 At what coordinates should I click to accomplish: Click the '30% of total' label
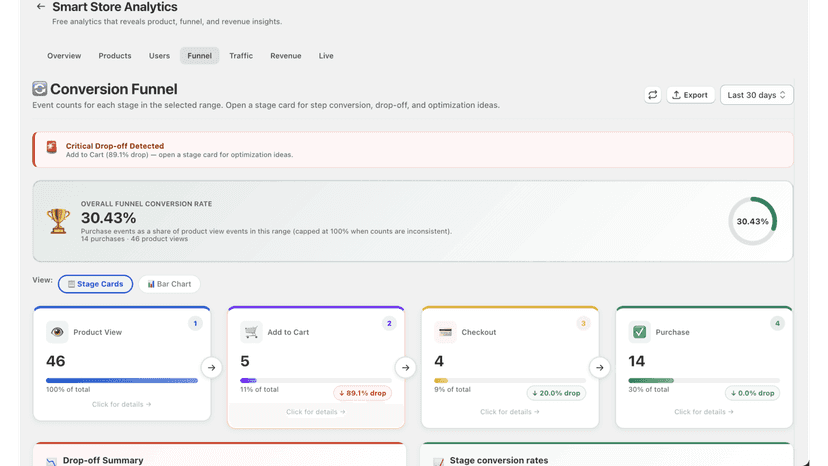click(x=648, y=389)
